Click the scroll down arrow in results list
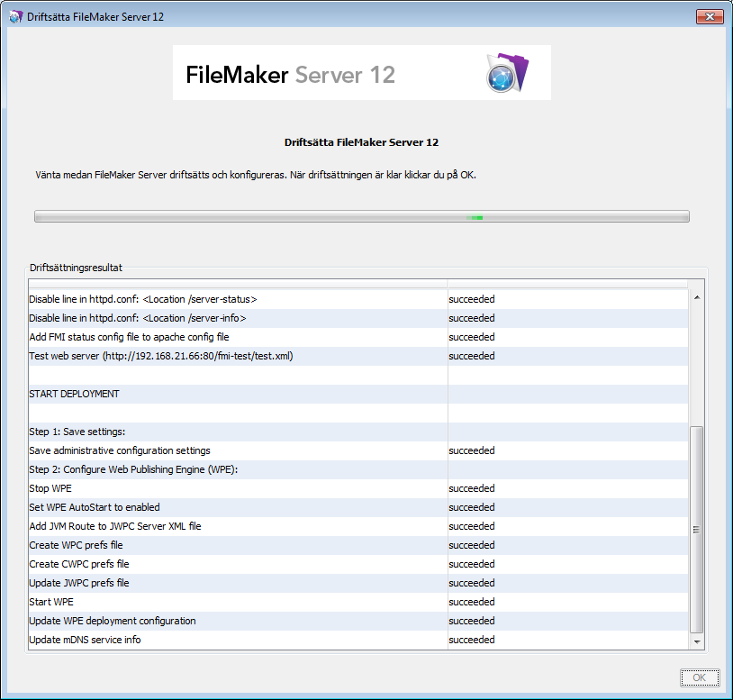Image resolution: width=733 pixels, height=700 pixels. [x=697, y=641]
